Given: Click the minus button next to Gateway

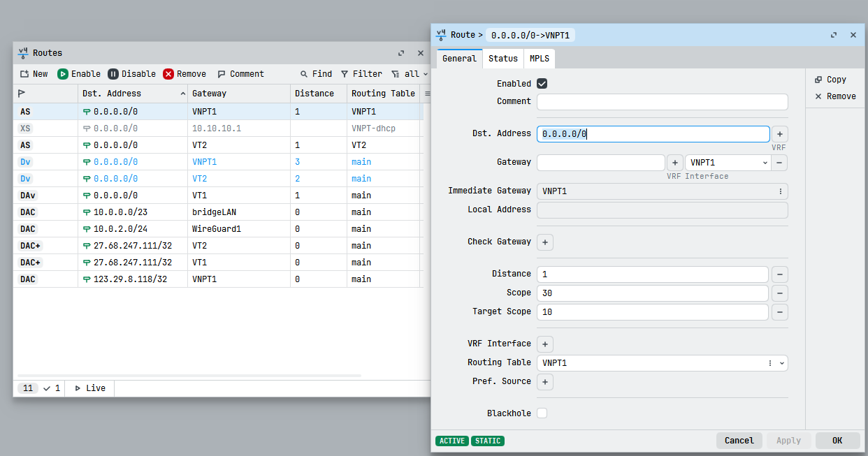Looking at the screenshot, I should pos(780,163).
